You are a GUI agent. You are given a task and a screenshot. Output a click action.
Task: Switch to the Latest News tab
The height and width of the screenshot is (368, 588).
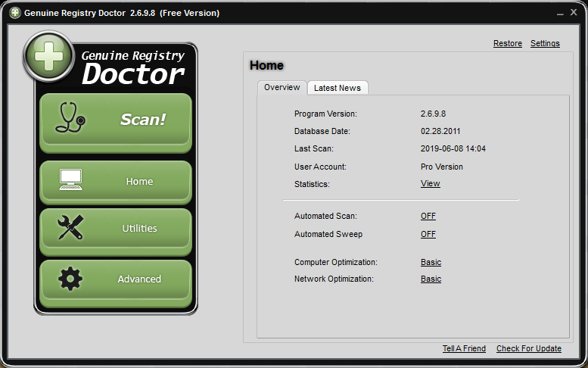tap(338, 88)
